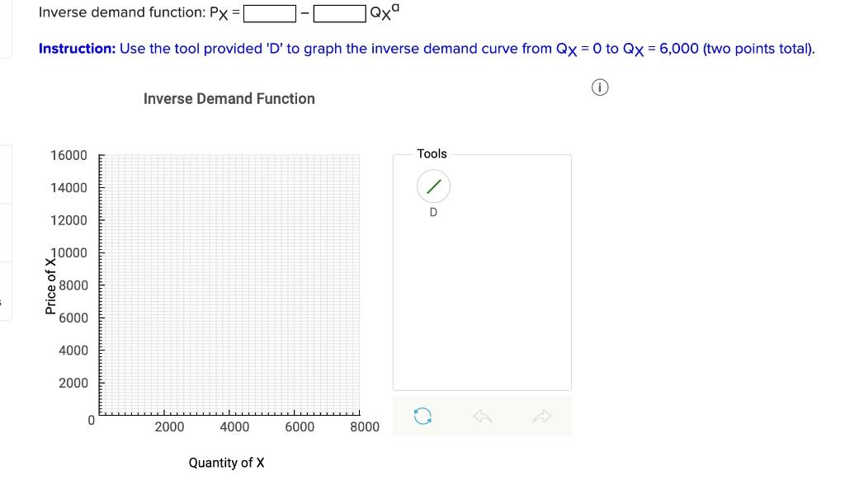
Task: Open the information tooltip icon
Action: click(599, 87)
